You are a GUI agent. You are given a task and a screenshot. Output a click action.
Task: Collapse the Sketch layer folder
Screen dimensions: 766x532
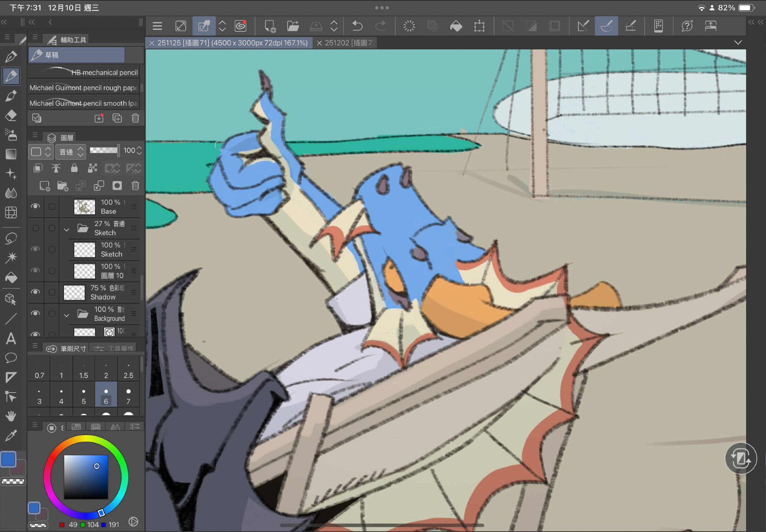tap(67, 229)
